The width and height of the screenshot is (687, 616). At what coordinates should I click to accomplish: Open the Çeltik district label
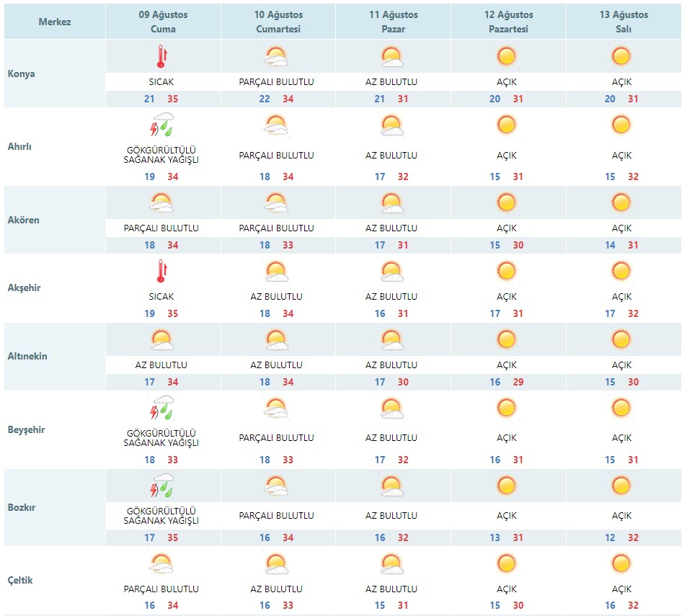pos(20,580)
